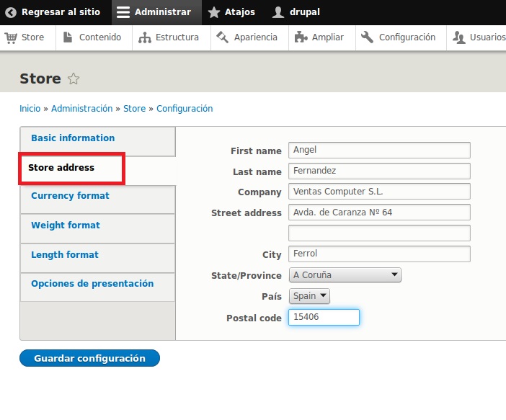
Task: Click the Contenido document icon
Action: [68, 37]
